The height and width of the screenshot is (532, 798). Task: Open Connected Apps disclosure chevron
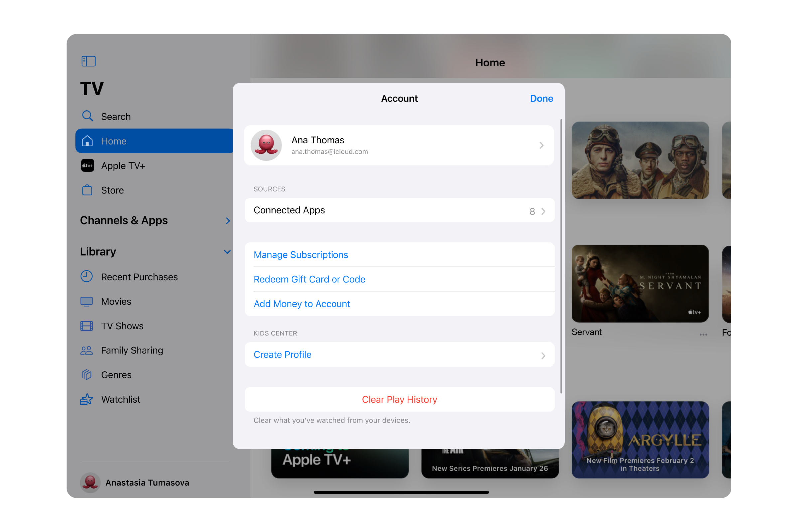click(544, 211)
